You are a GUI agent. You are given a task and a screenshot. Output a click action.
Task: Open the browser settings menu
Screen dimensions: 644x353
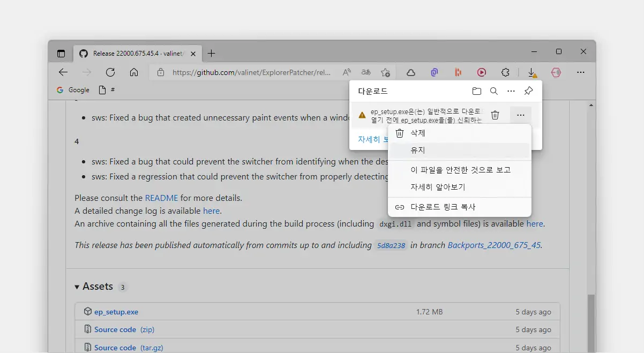pyautogui.click(x=581, y=72)
